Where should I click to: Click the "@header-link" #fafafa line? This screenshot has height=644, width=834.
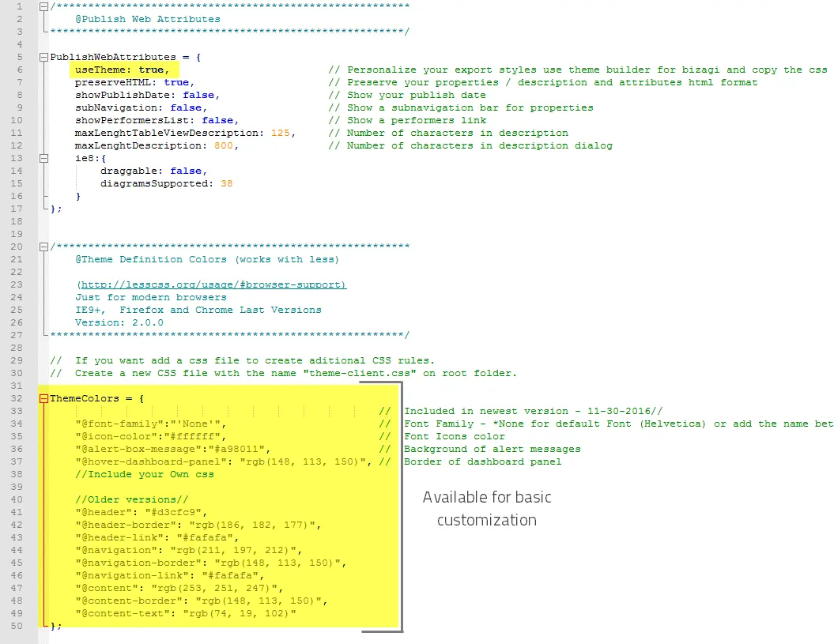[157, 537]
